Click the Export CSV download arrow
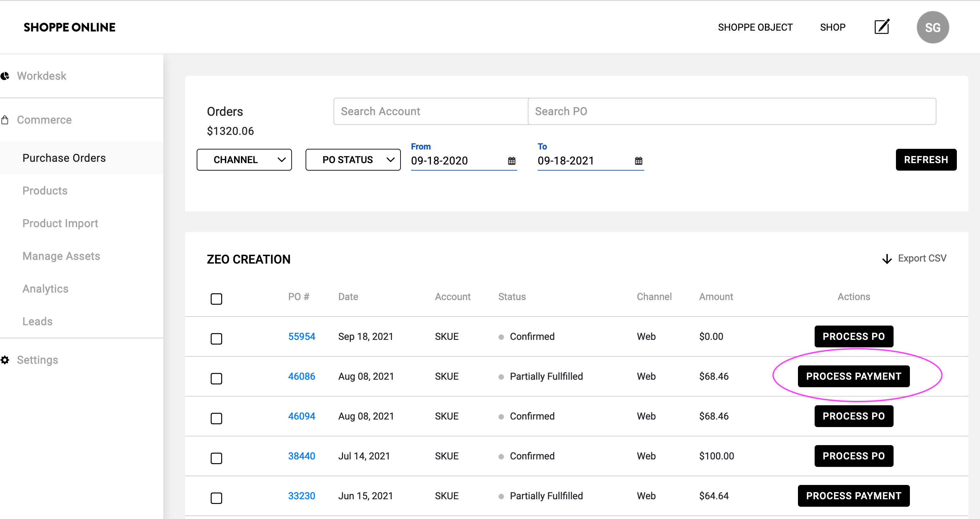Viewport: 980px width, 519px height. tap(887, 259)
